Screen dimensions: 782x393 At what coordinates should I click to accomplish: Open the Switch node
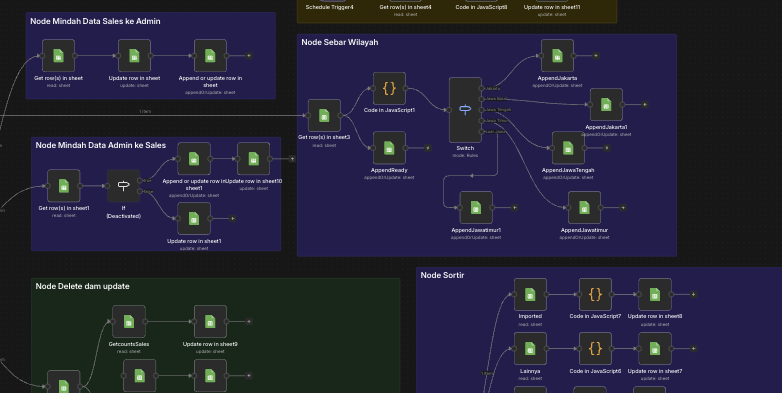(x=465, y=110)
